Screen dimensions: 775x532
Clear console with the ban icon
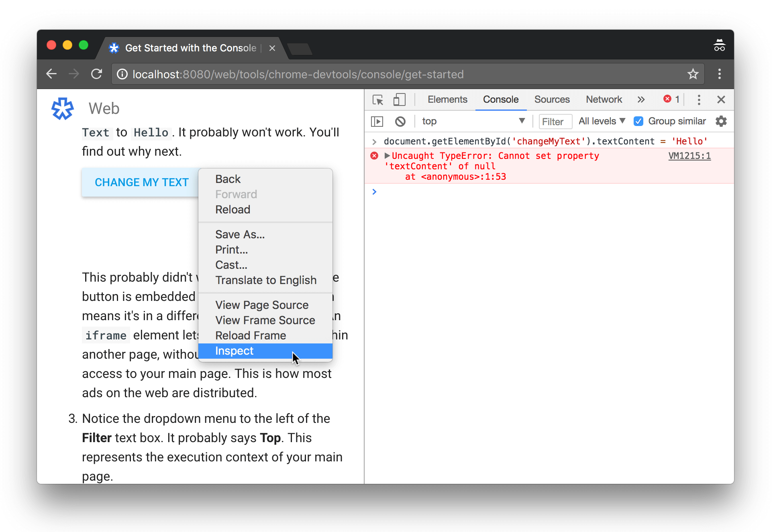point(400,121)
